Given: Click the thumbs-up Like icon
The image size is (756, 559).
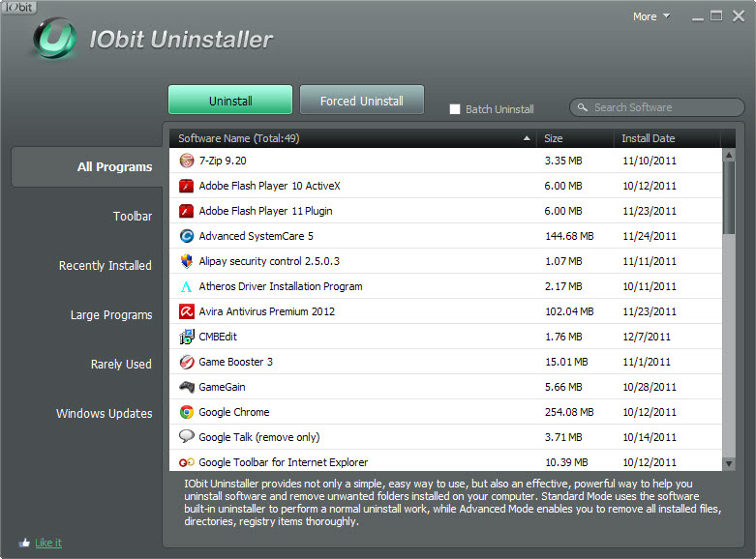Looking at the screenshot, I should point(24,543).
